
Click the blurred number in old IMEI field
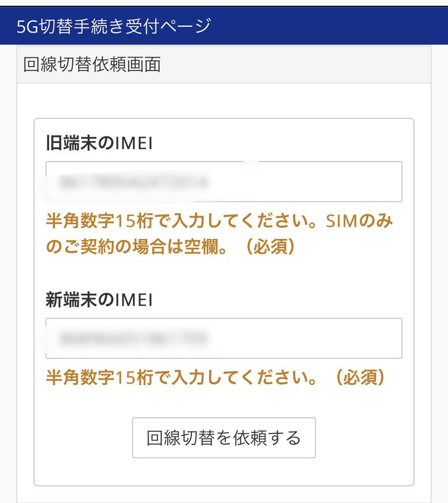click(134, 182)
